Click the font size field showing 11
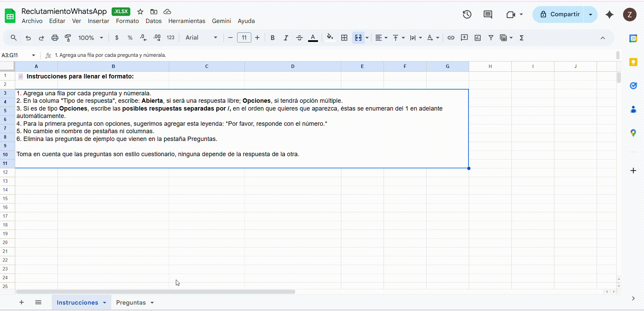 click(x=244, y=38)
